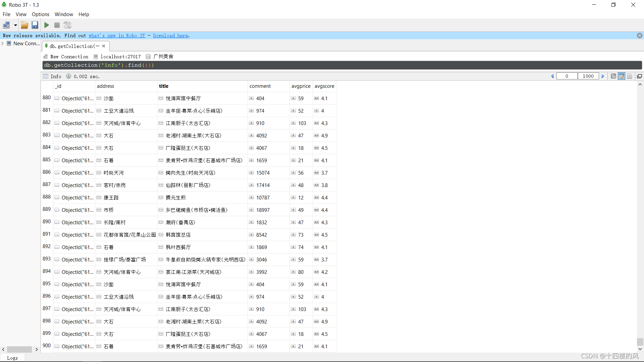Sort by the avgprice column header
The height and width of the screenshot is (362, 644).
301,86
